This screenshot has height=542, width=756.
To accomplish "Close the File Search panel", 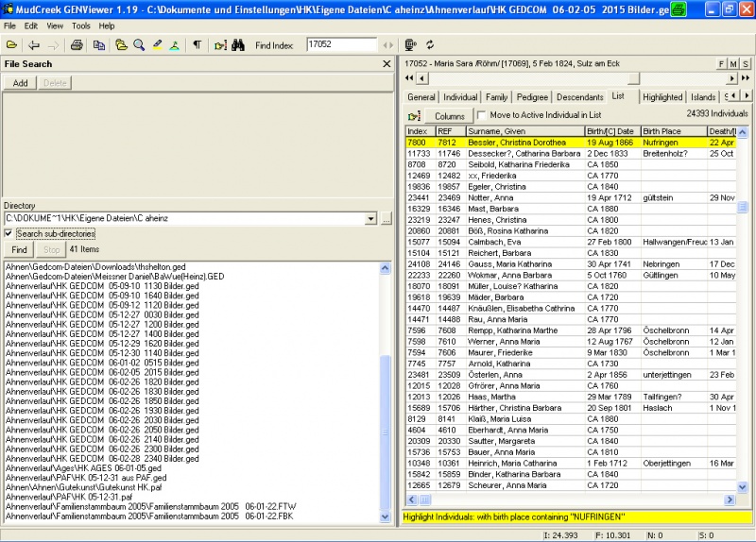I will pos(386,64).
